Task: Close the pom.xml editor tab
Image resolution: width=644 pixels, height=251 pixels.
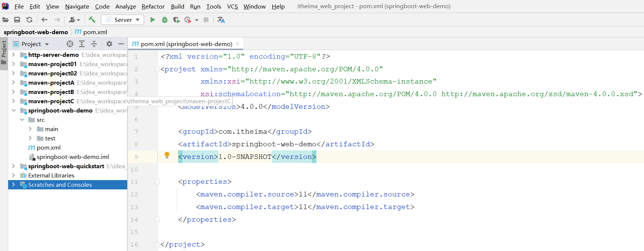Action: [238, 44]
